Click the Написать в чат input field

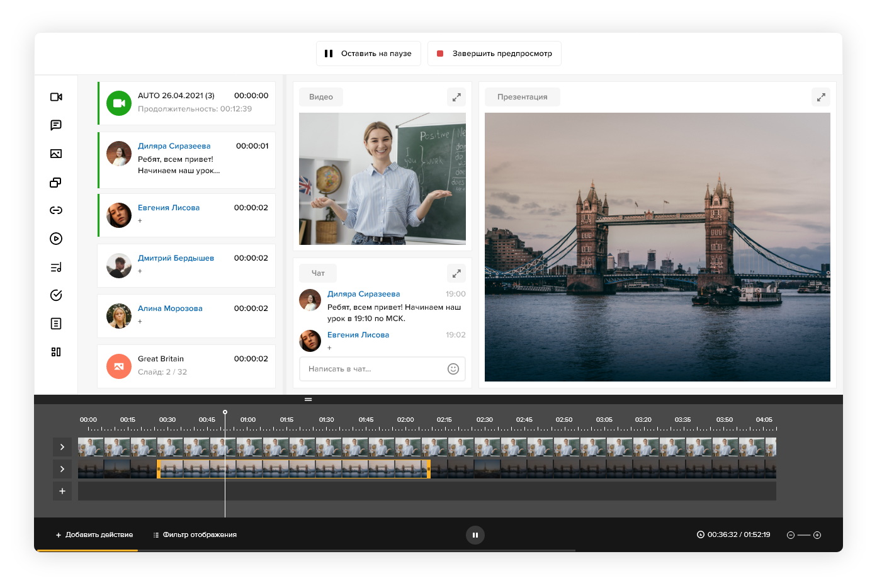point(375,369)
